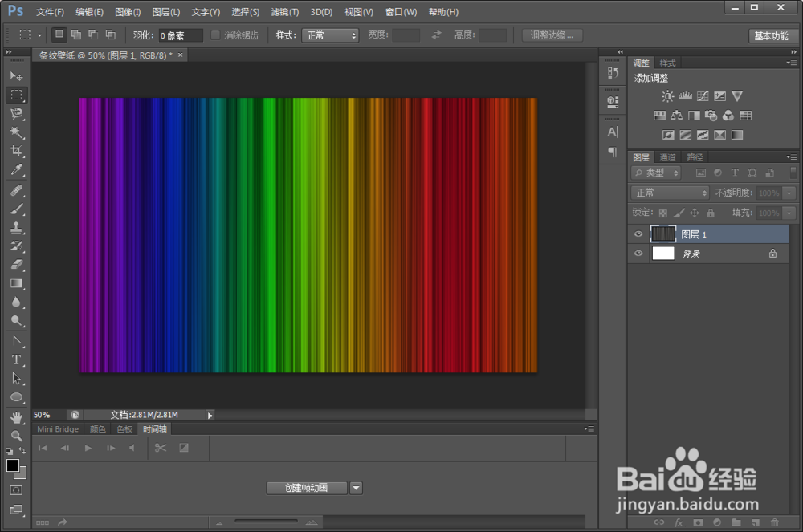Viewport: 803px width, 532px height.
Task: Choose Subtract from selection mode
Action: tap(93, 35)
